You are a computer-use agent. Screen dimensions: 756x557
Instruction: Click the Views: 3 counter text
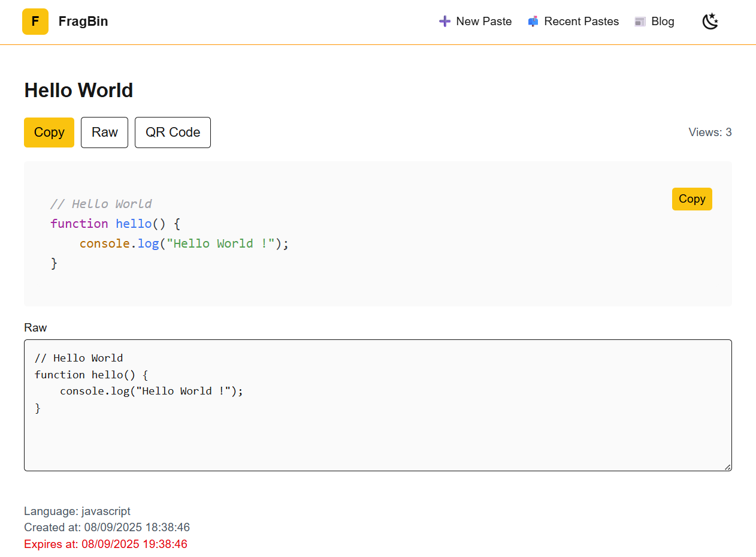click(710, 133)
